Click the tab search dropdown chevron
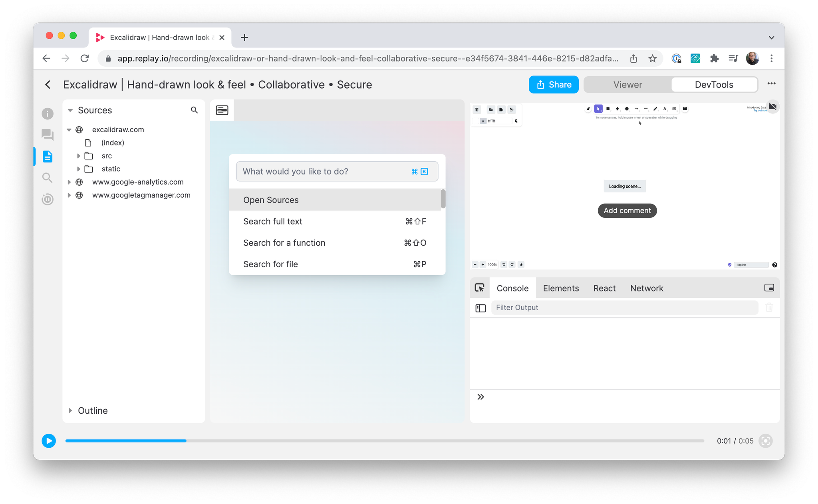 pyautogui.click(x=771, y=38)
